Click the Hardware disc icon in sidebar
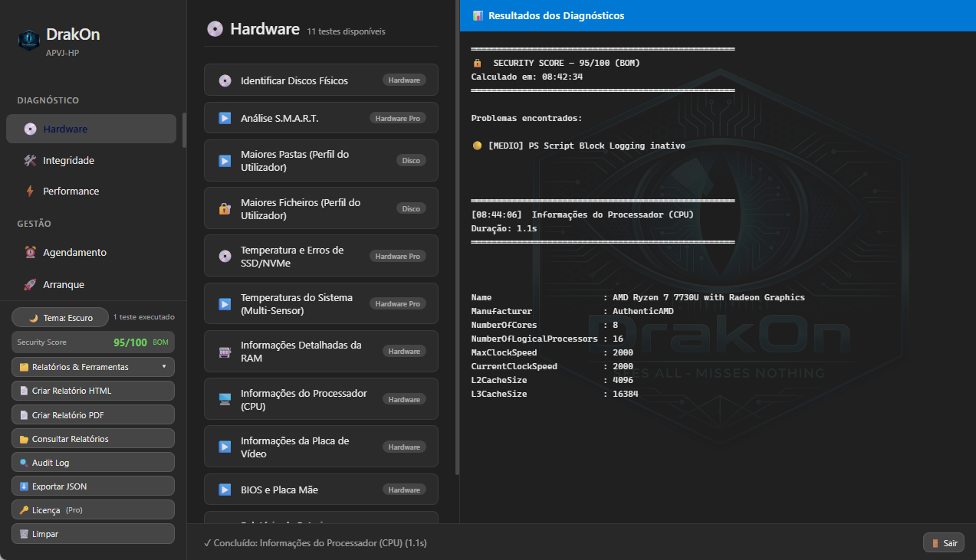 point(30,129)
